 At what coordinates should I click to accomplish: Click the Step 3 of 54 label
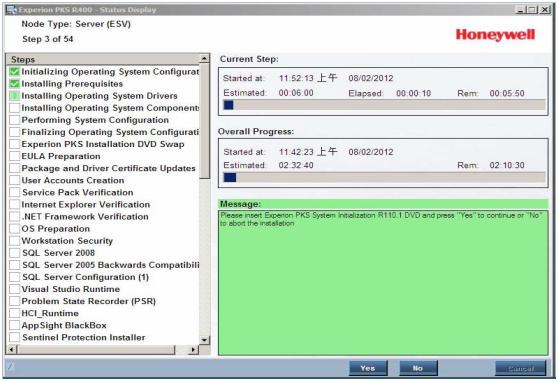point(48,39)
